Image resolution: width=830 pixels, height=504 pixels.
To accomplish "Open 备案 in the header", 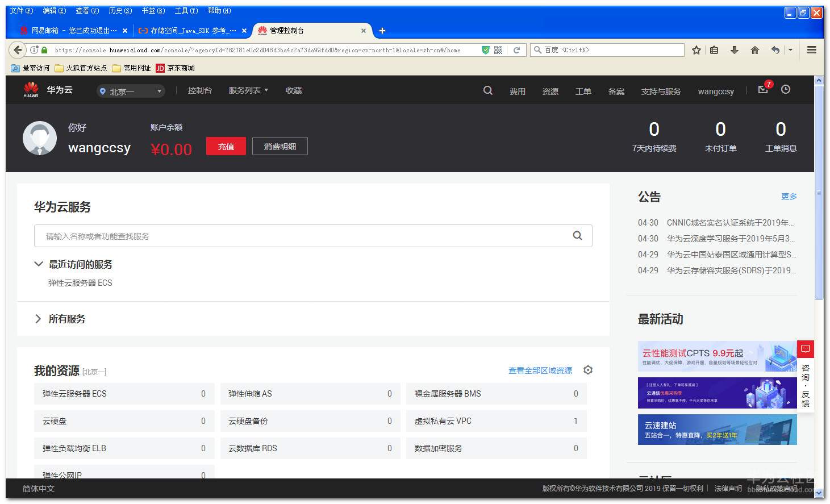I will [x=616, y=91].
